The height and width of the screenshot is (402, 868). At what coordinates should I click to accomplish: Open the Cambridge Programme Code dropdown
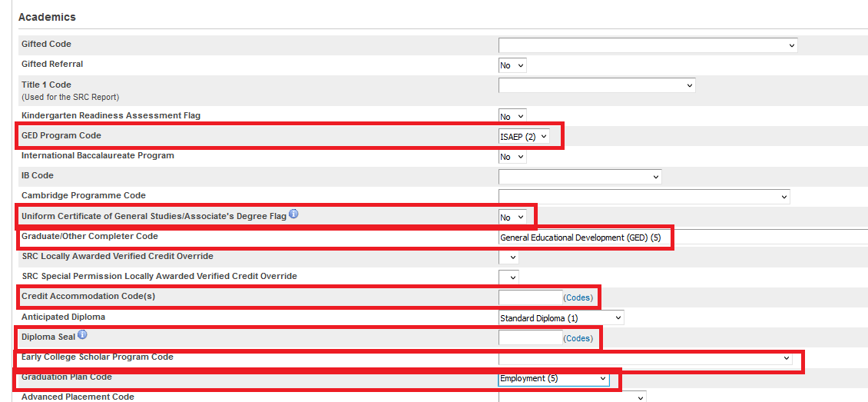[x=644, y=197]
